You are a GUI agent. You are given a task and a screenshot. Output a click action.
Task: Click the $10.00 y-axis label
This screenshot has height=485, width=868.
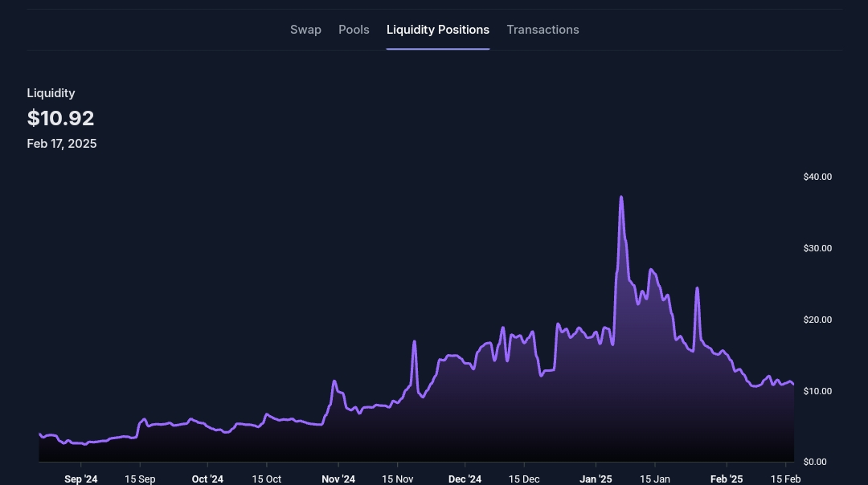[x=817, y=391]
